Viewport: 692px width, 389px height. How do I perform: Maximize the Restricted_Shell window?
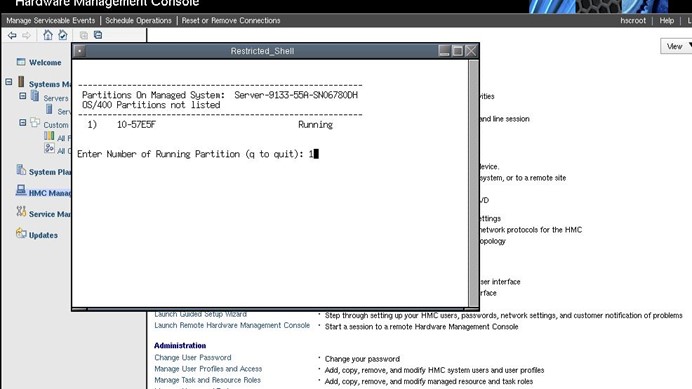(x=458, y=51)
